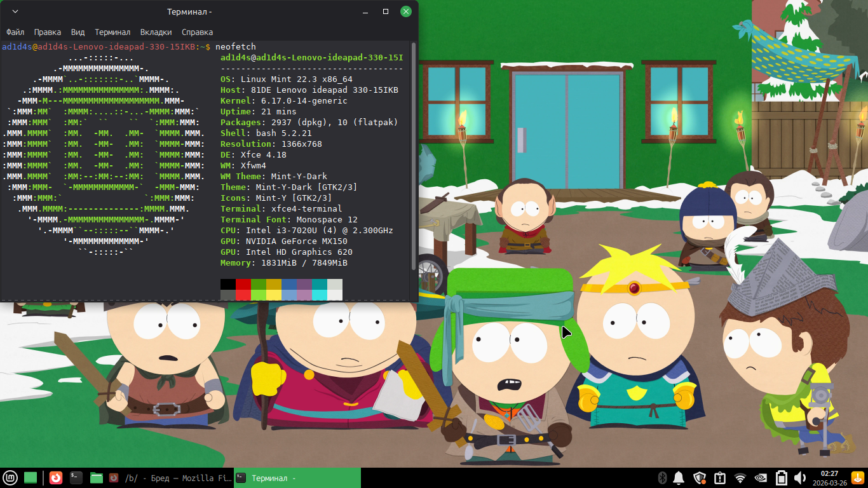Open the Terminal window menu chevron
This screenshot has height=488, width=868.
(15, 11)
